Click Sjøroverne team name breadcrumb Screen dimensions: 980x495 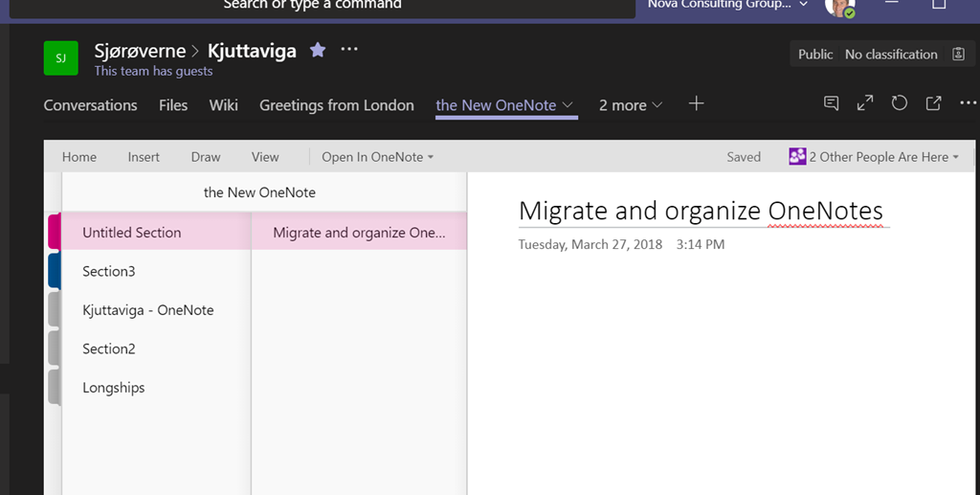click(140, 51)
